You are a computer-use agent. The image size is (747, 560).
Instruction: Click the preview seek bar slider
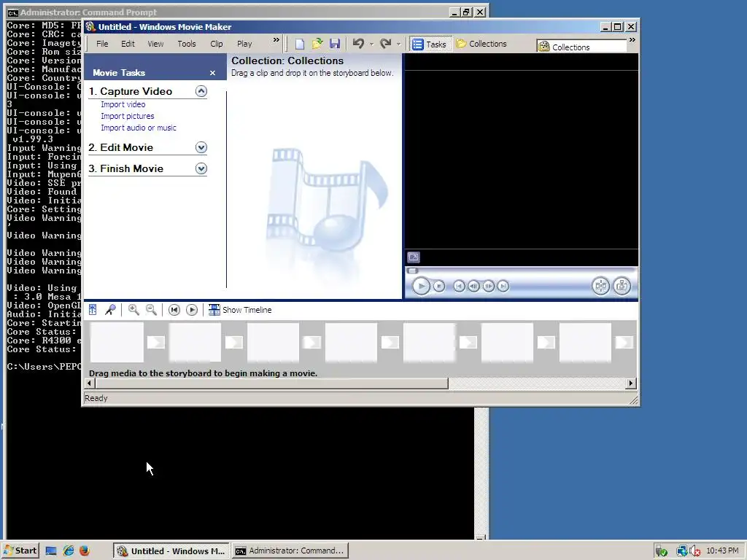[x=413, y=271]
